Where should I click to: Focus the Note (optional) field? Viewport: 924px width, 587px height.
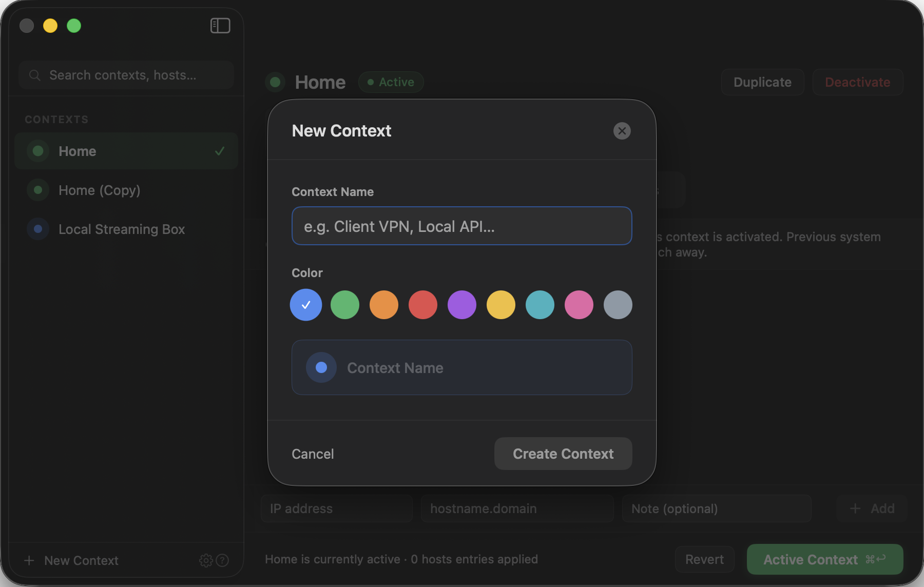tap(717, 508)
